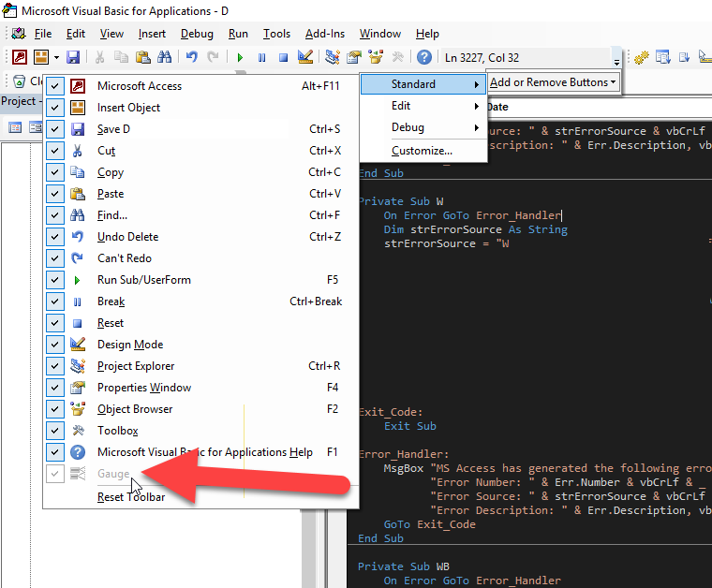The image size is (712, 588).
Task: Open the Window menu
Action: click(380, 34)
